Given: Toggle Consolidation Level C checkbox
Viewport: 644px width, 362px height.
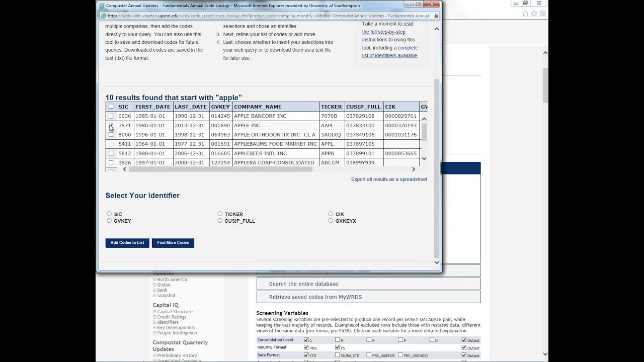Looking at the screenshot, I should (x=306, y=340).
